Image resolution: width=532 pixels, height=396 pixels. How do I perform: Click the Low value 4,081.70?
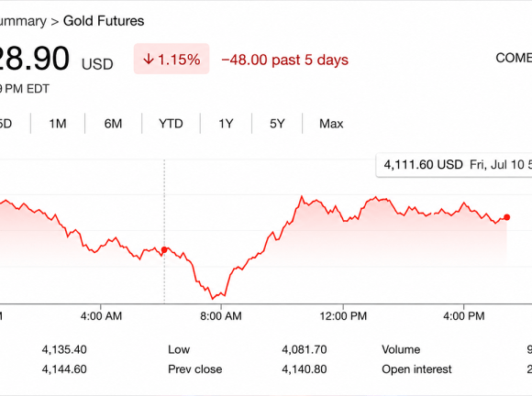coord(305,349)
